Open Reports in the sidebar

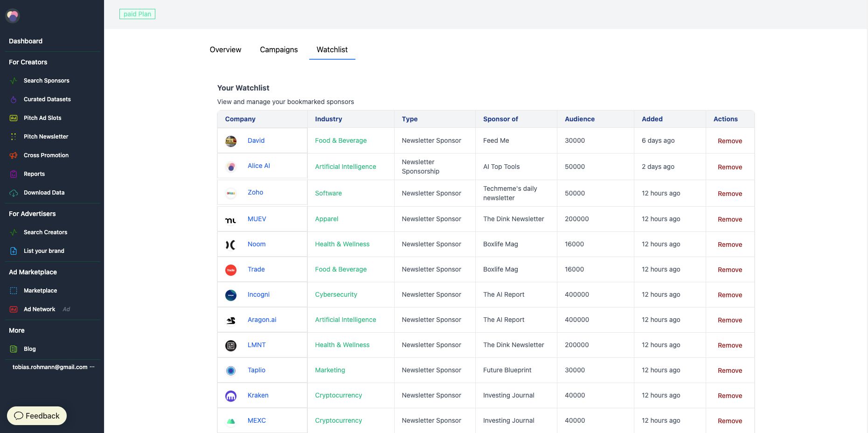click(34, 174)
